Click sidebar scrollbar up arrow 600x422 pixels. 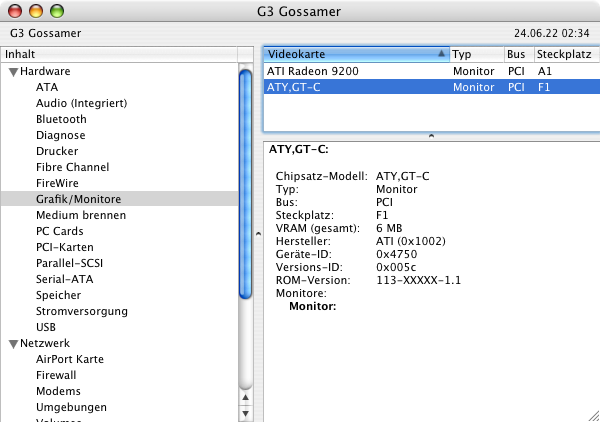246,398
